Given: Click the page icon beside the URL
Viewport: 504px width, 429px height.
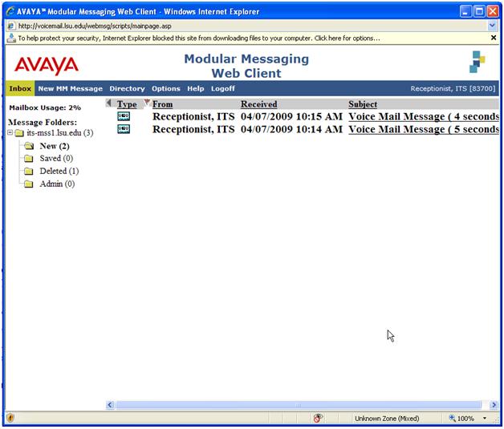Looking at the screenshot, I should pos(11,26).
